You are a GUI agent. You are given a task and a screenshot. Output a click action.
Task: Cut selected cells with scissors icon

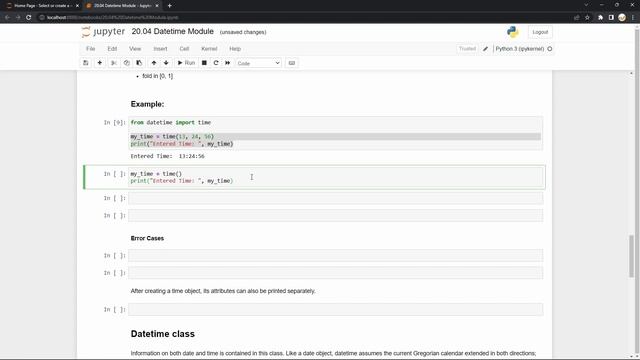pos(114,63)
